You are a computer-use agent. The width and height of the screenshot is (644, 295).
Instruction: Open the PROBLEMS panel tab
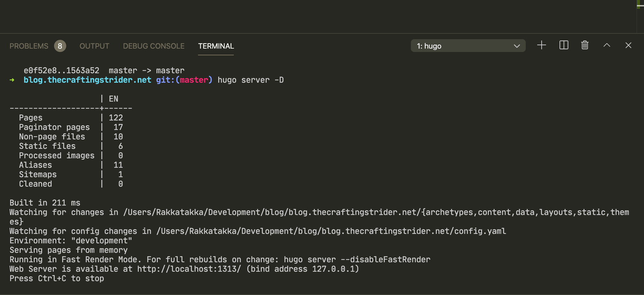29,46
